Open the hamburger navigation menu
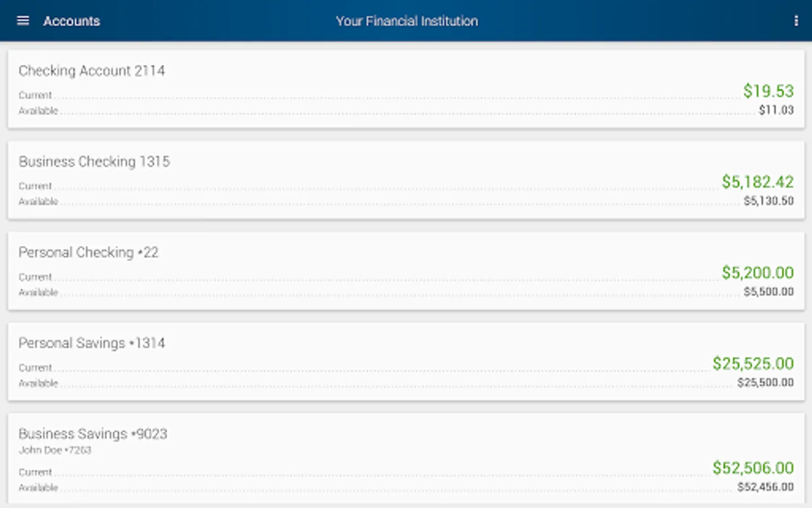Viewport: 812px width, 508px height. (x=23, y=21)
